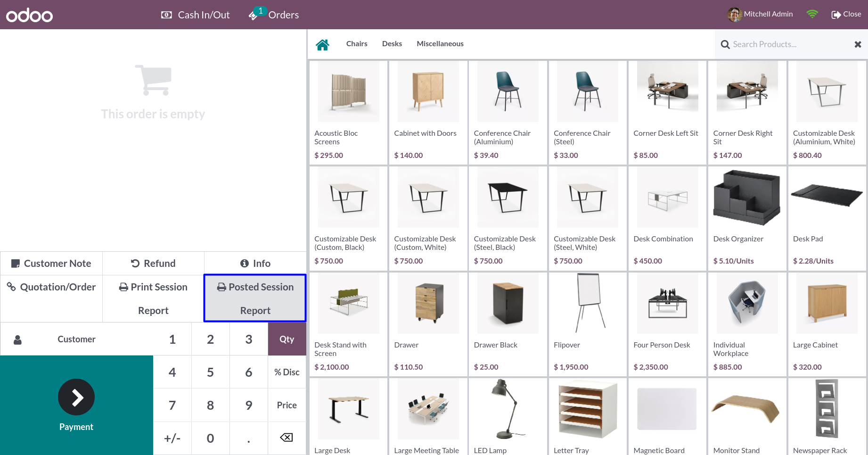Add Desk Combination product
This screenshot has width=868, height=455.
(667, 218)
